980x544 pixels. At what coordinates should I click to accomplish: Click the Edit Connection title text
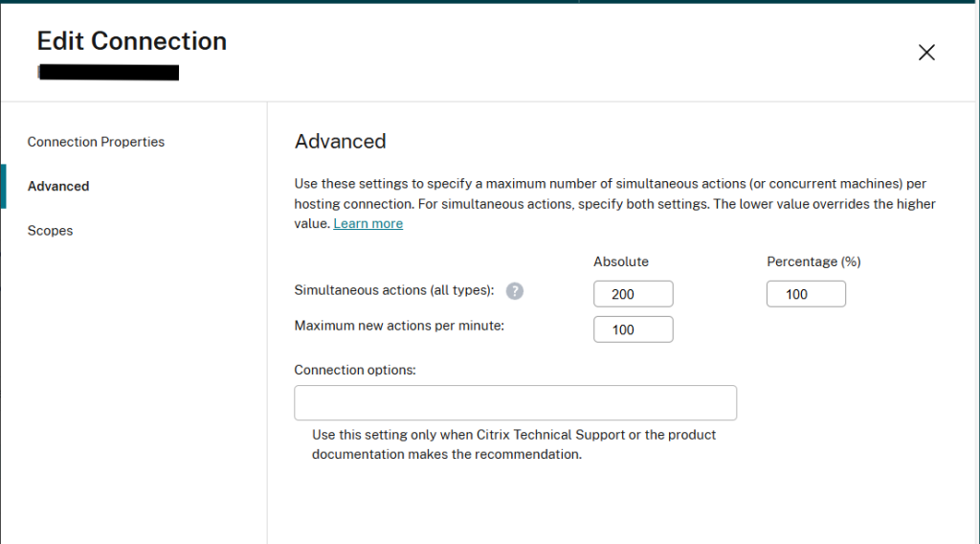pos(132,41)
